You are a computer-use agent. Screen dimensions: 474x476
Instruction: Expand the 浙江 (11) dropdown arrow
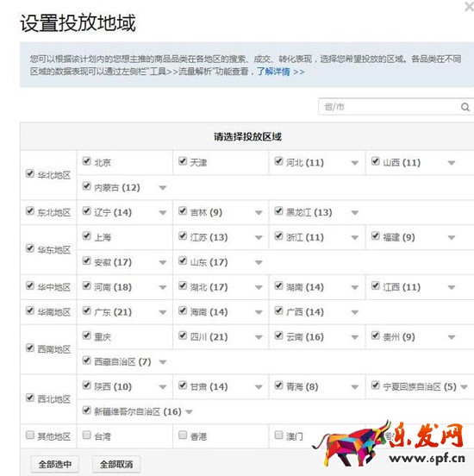click(x=355, y=238)
